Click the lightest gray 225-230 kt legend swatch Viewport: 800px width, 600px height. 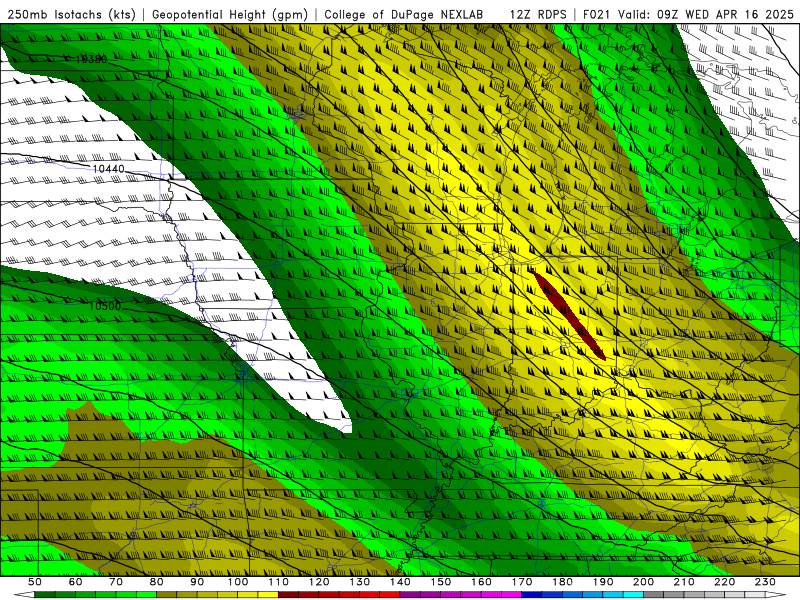click(755, 594)
